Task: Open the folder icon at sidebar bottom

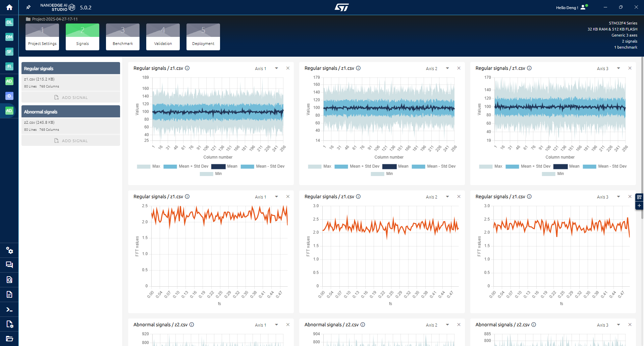Action: click(9, 339)
